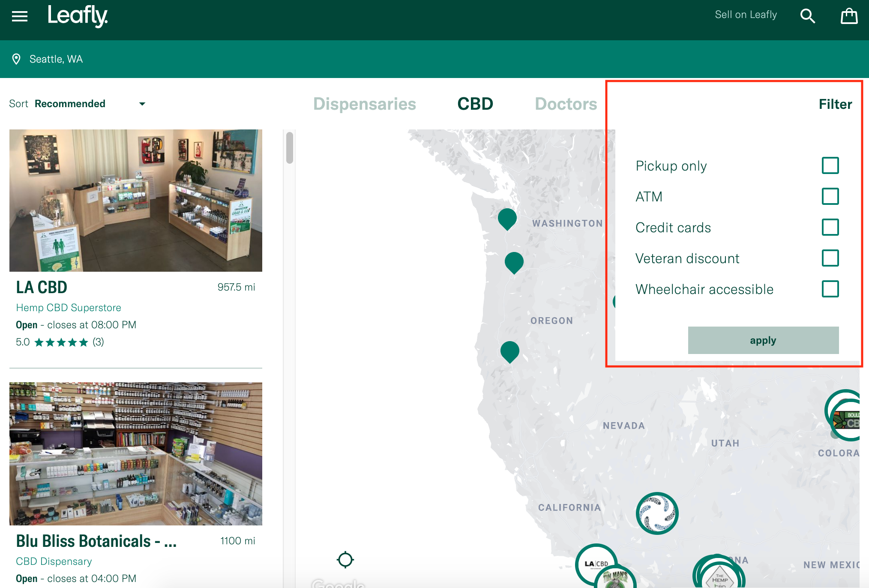Image resolution: width=869 pixels, height=588 pixels.
Task: Click the Blu Bliss Botanicals store photo
Action: [x=136, y=454]
